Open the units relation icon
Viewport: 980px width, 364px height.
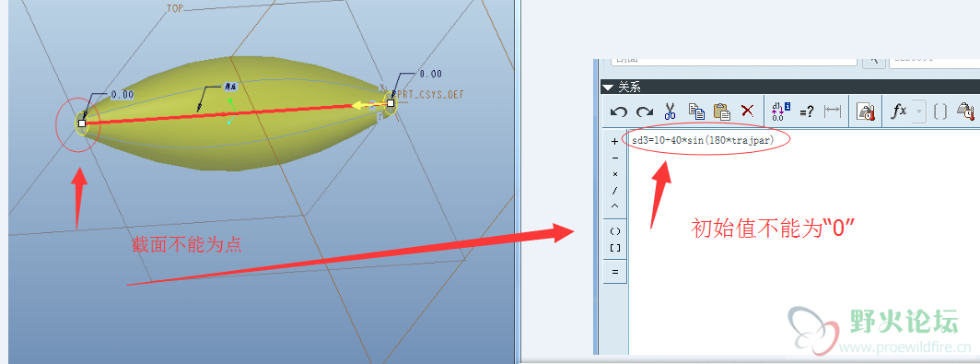point(866,112)
